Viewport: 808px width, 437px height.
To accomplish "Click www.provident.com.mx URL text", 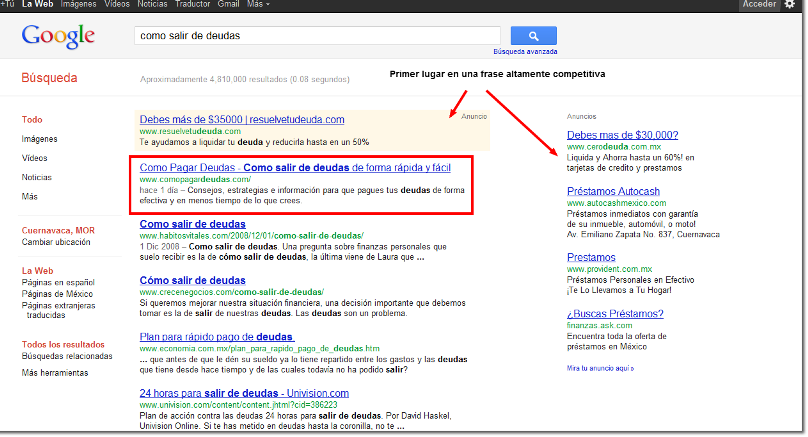I will point(610,269).
